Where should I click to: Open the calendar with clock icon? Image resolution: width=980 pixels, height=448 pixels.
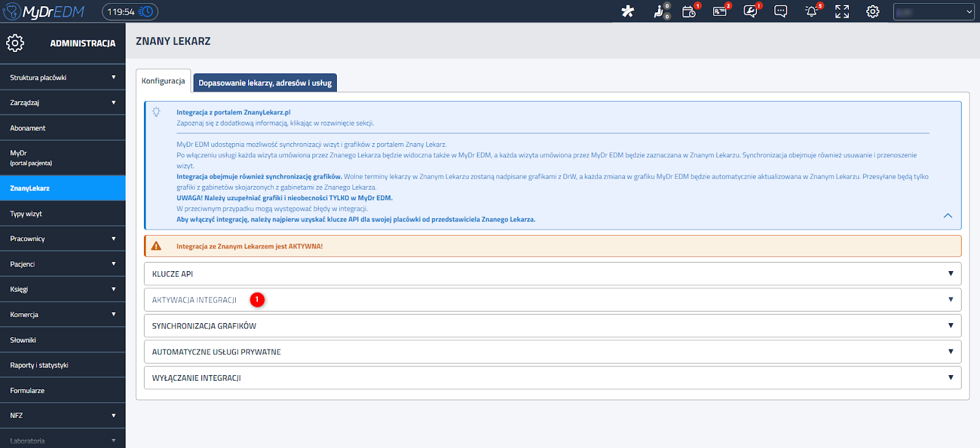click(x=689, y=12)
